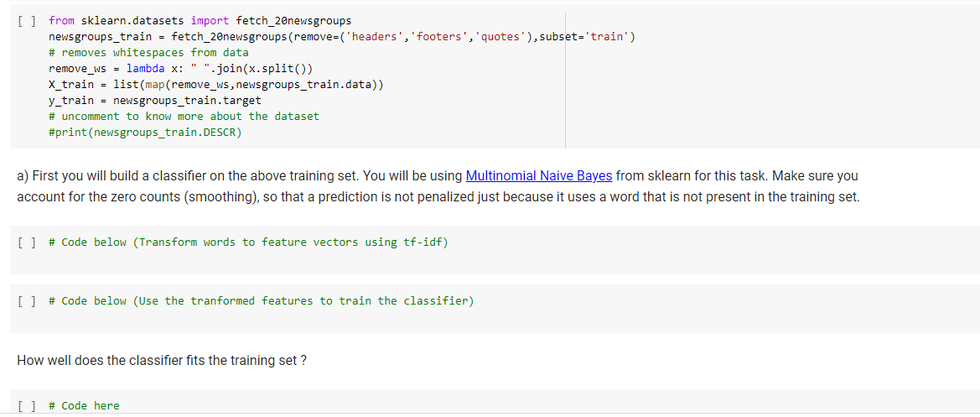Click the '# Code below (Use the tranformed features...' comment
Screen dimensions: 980x417
click(262, 301)
